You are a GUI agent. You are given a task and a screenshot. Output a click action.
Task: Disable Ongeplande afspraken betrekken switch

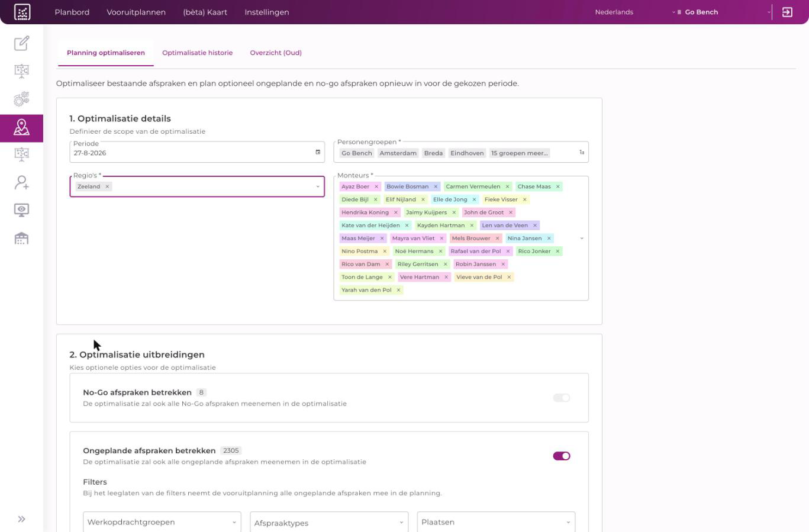tap(562, 456)
